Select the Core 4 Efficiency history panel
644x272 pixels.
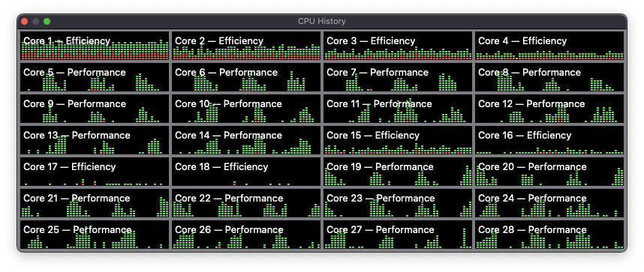tap(549, 46)
